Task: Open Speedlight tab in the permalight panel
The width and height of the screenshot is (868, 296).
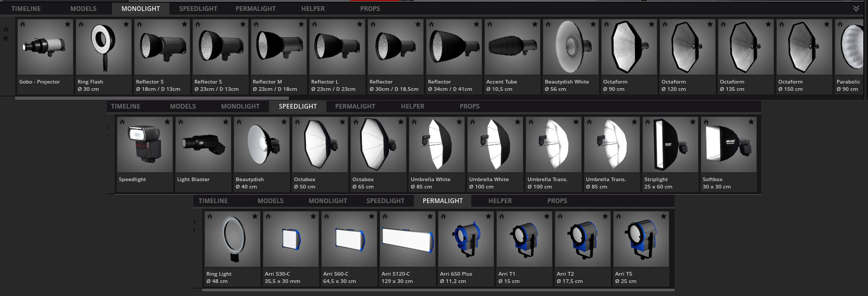Action: pos(385,200)
